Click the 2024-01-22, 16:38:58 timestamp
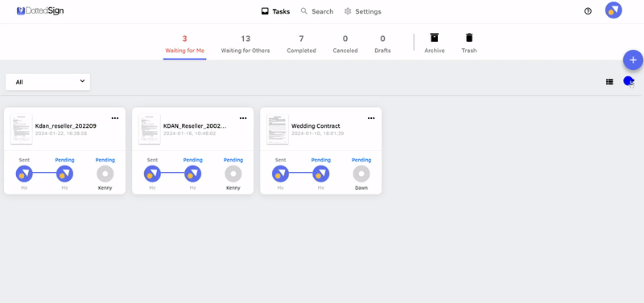644x303 pixels. pos(61,133)
